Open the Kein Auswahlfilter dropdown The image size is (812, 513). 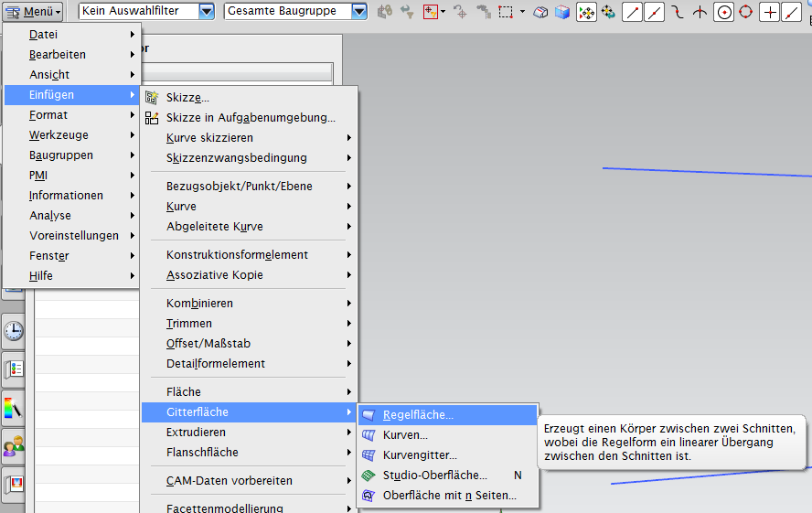207,12
